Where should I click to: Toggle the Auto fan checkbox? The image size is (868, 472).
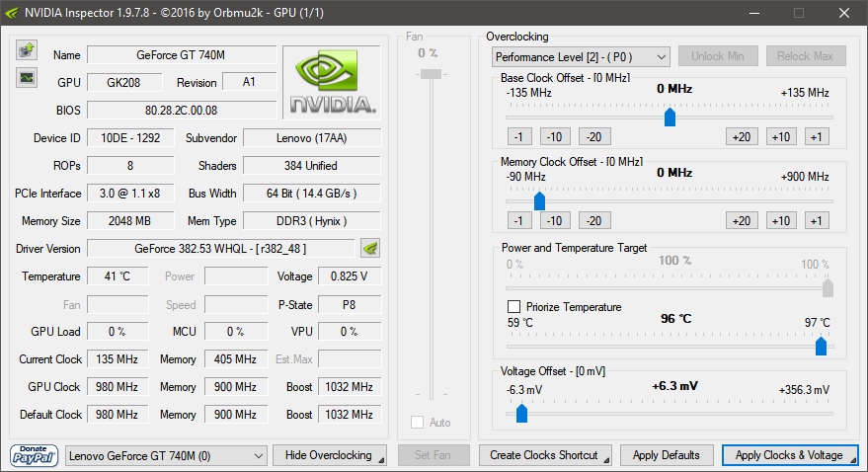pyautogui.click(x=418, y=423)
